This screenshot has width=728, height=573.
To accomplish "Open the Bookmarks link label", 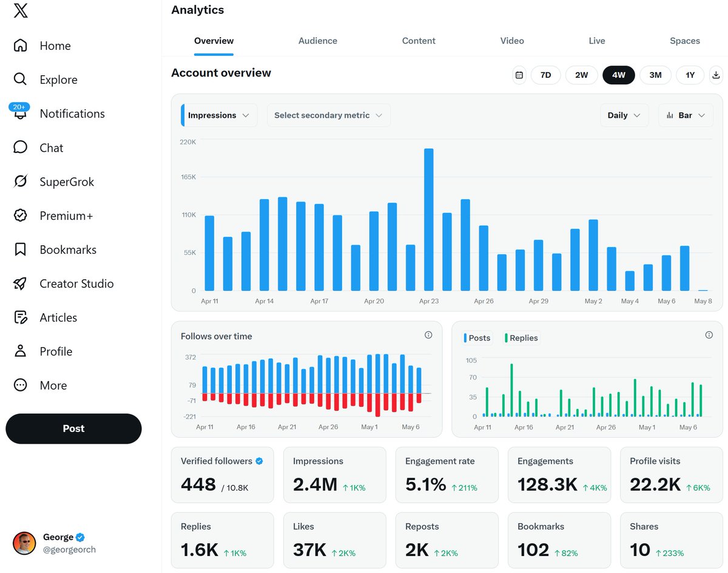I will (x=68, y=249).
